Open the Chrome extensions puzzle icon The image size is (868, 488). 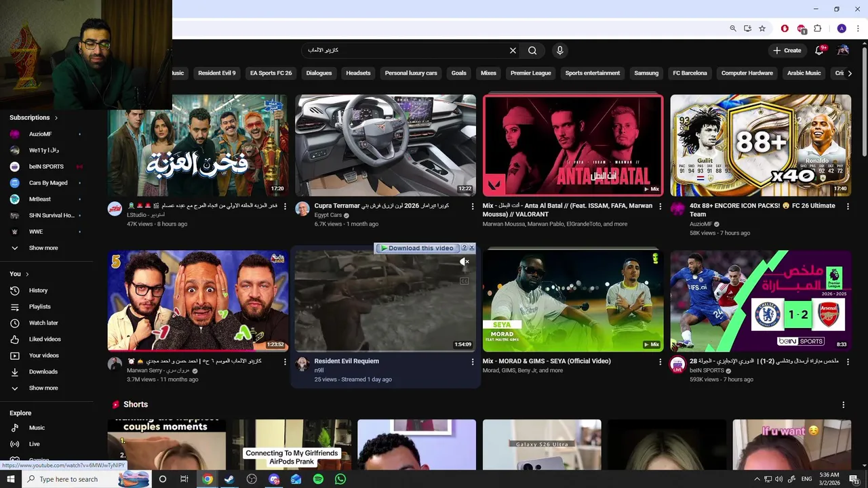tap(817, 28)
